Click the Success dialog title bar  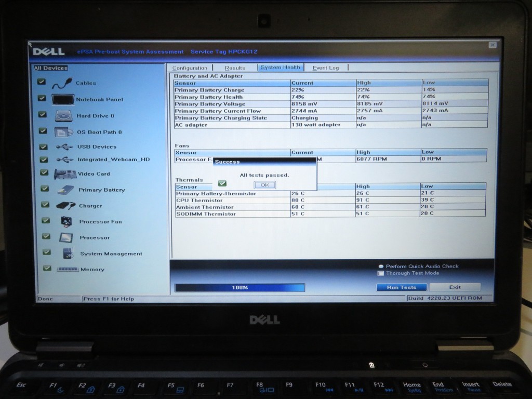[x=264, y=162]
